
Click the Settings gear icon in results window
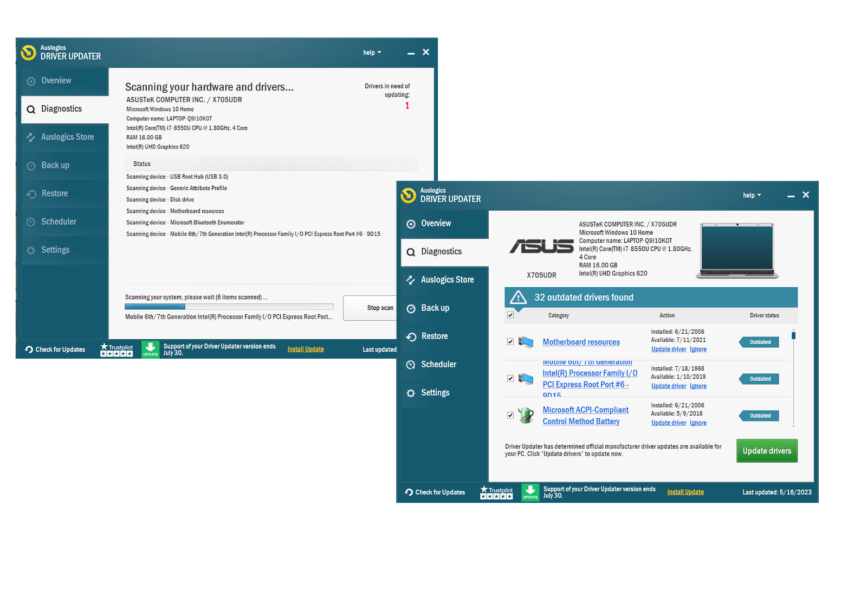tap(411, 393)
